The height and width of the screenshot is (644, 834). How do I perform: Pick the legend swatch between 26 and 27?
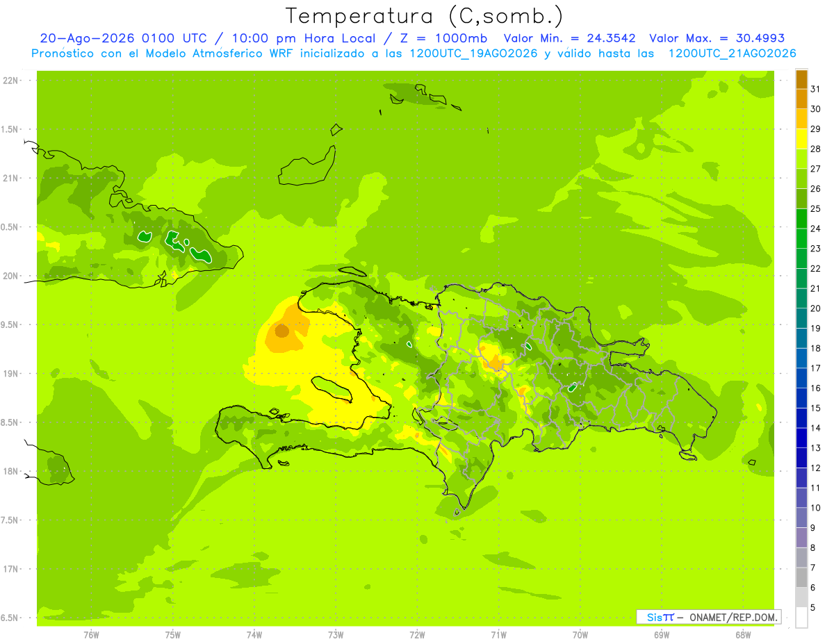[x=801, y=179]
